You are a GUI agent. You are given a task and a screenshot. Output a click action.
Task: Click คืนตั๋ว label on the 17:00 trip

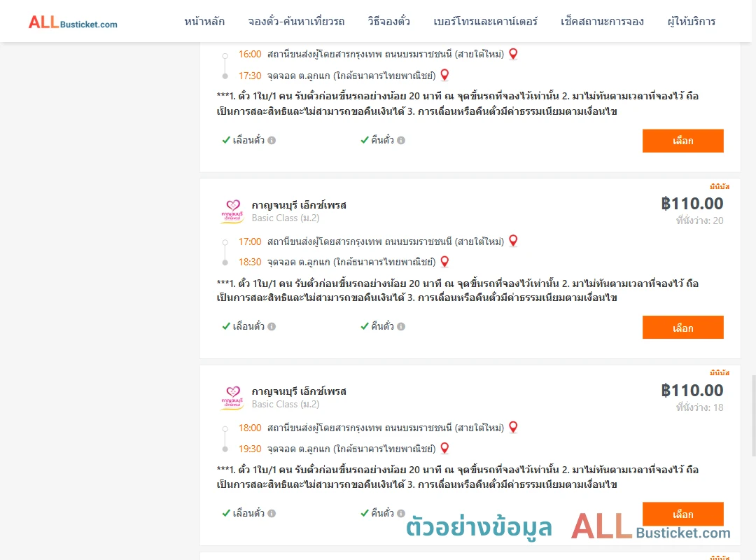[382, 326]
